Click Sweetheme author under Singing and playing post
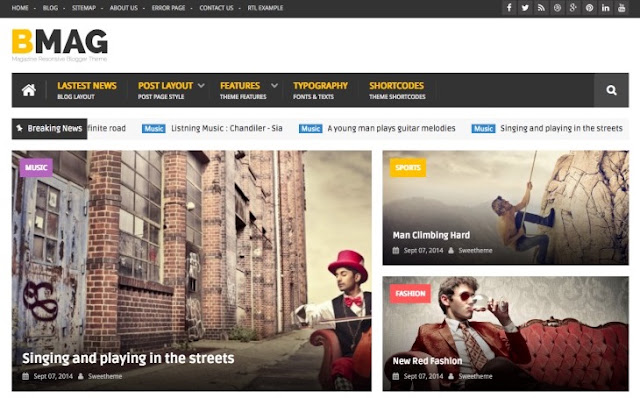 [105, 376]
